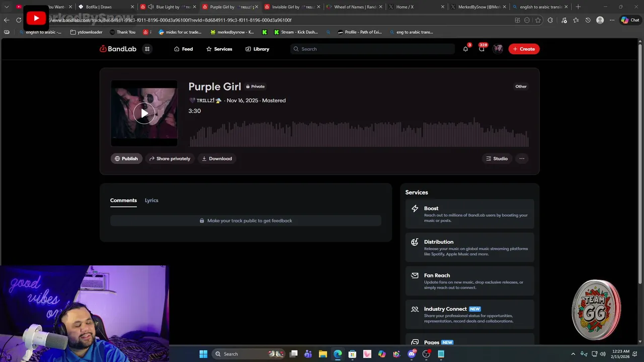Open the track's more options ellipsis

(x=522, y=158)
